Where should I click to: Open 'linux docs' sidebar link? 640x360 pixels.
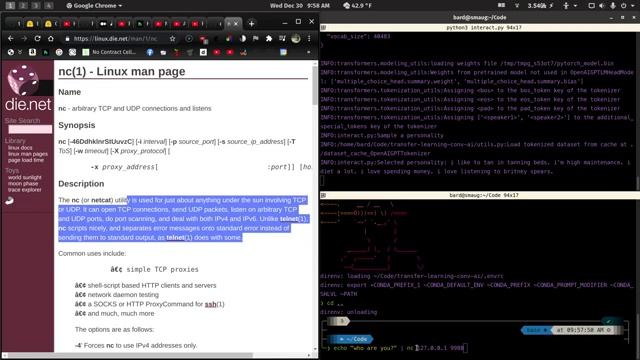20,148
